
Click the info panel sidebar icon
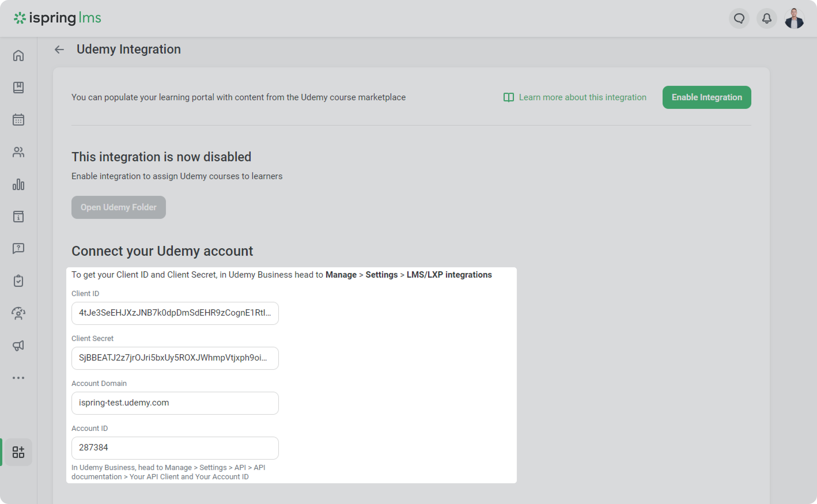18,216
